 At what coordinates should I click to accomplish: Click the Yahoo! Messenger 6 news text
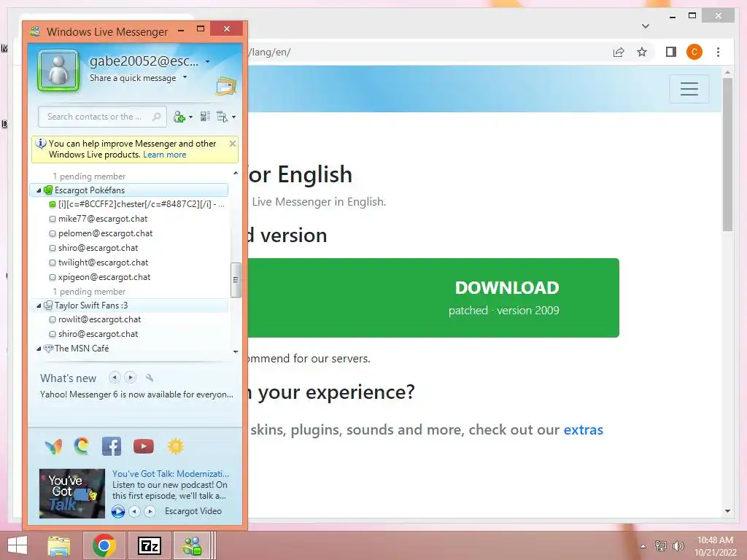tap(136, 394)
